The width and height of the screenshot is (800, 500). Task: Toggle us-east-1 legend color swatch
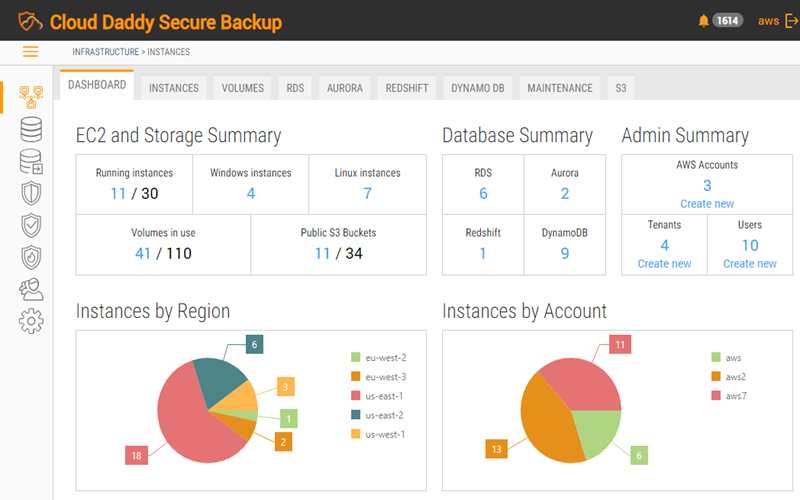coord(356,395)
